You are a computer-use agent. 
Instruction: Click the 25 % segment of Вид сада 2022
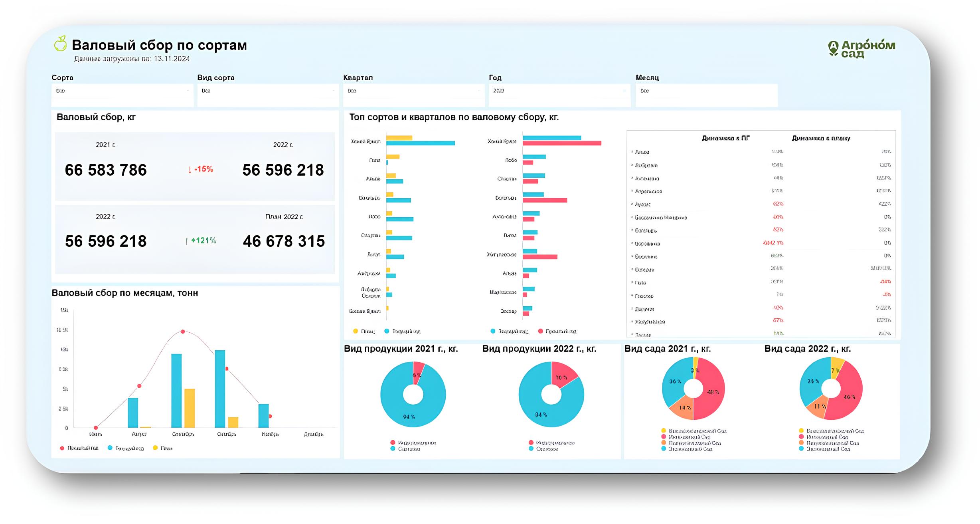(x=813, y=381)
